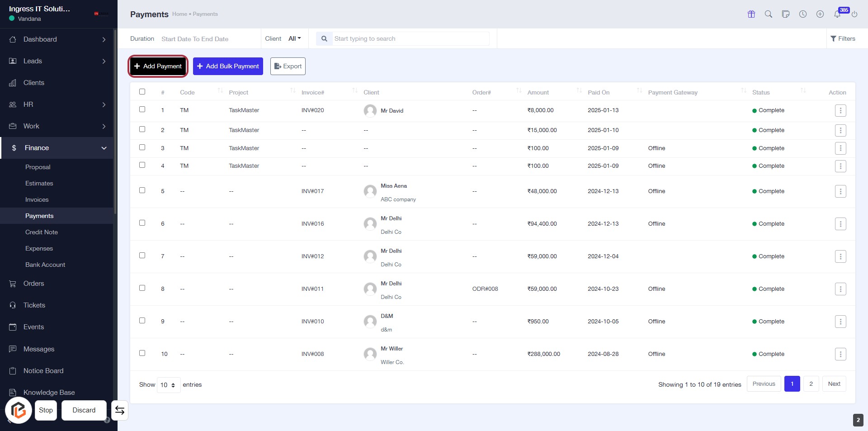Open the Client All dropdown filter
Screen dimensions: 868x431
point(294,38)
